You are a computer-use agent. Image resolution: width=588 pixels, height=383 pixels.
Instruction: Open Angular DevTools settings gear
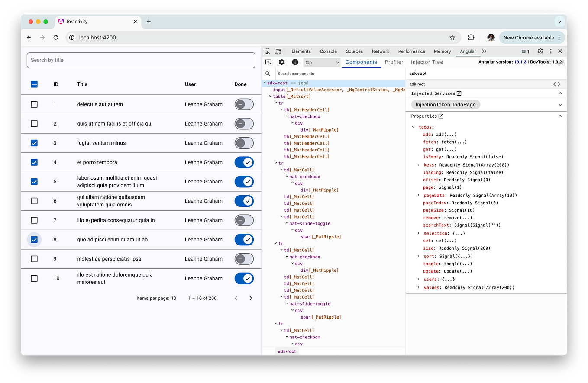click(x=281, y=62)
